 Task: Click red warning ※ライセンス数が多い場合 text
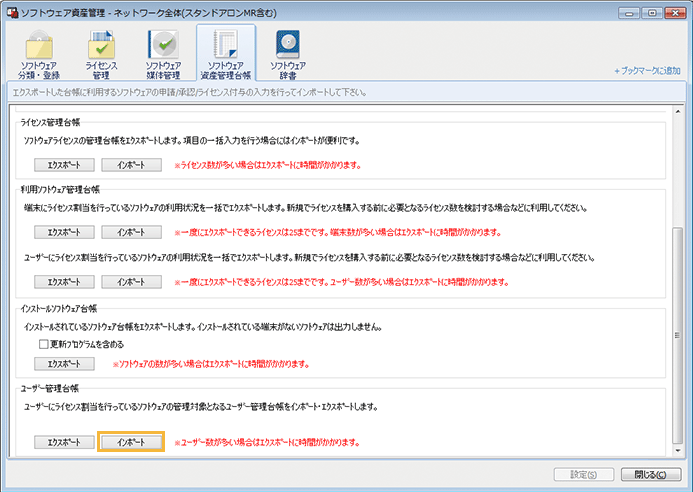click(268, 165)
